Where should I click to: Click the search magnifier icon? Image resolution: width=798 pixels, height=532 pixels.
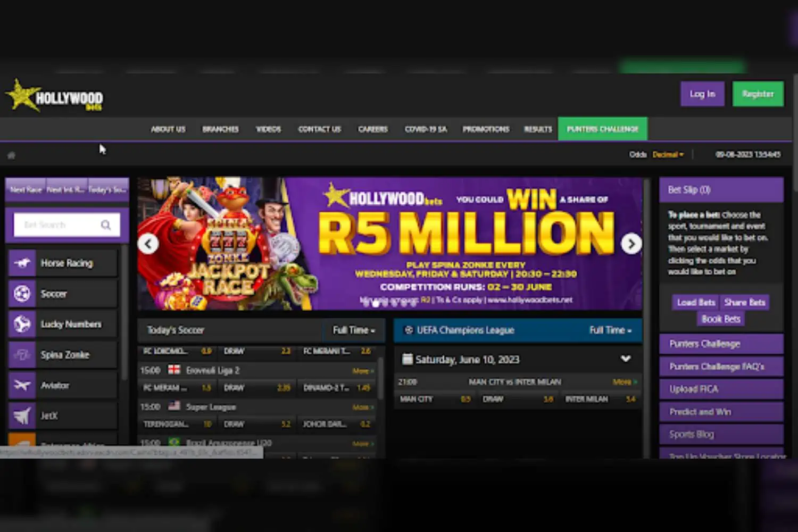tap(106, 225)
